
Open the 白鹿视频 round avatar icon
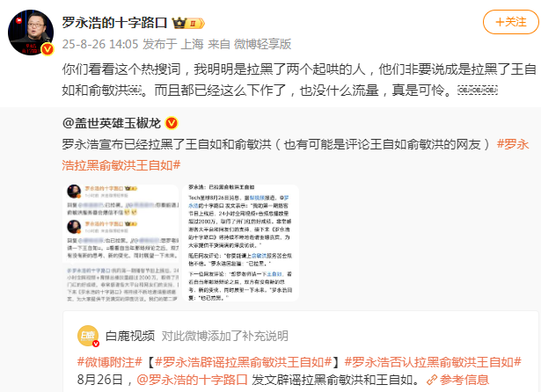88,336
